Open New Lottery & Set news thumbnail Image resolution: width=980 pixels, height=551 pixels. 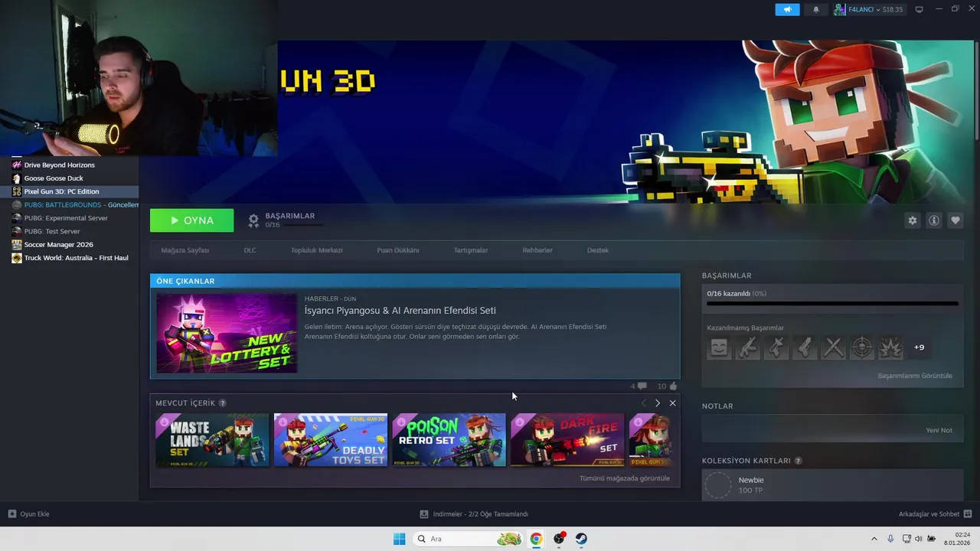pos(227,333)
